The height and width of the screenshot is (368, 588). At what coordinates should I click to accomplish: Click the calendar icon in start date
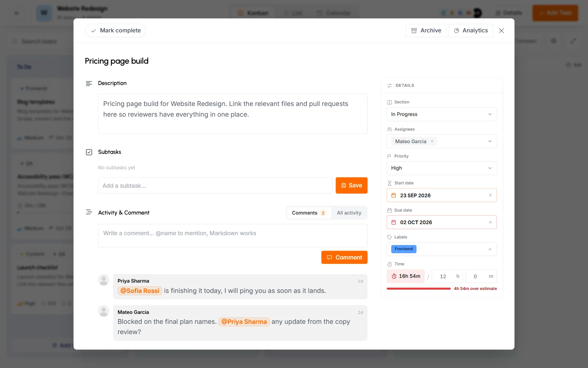(x=394, y=195)
